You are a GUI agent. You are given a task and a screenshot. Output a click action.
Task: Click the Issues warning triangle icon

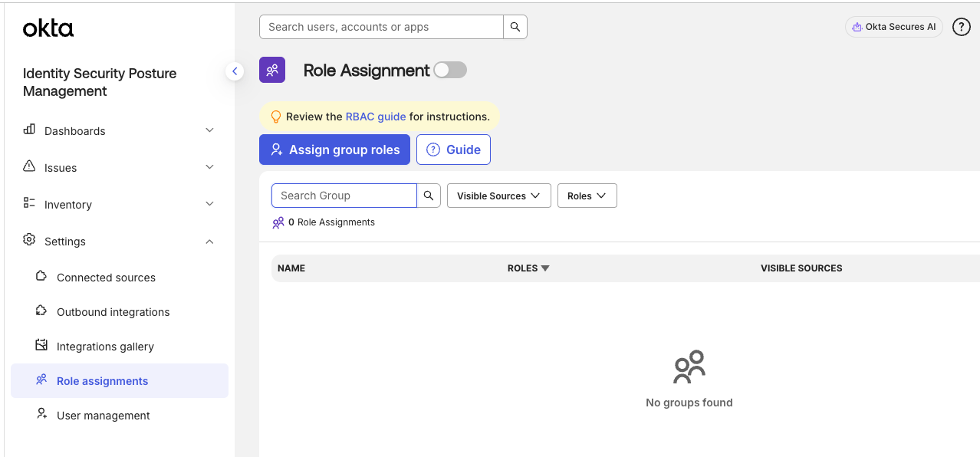(x=29, y=166)
